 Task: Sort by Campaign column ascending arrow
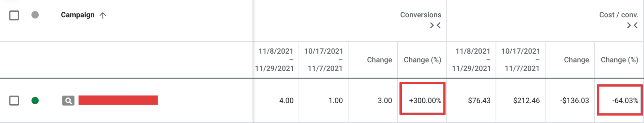(x=103, y=15)
